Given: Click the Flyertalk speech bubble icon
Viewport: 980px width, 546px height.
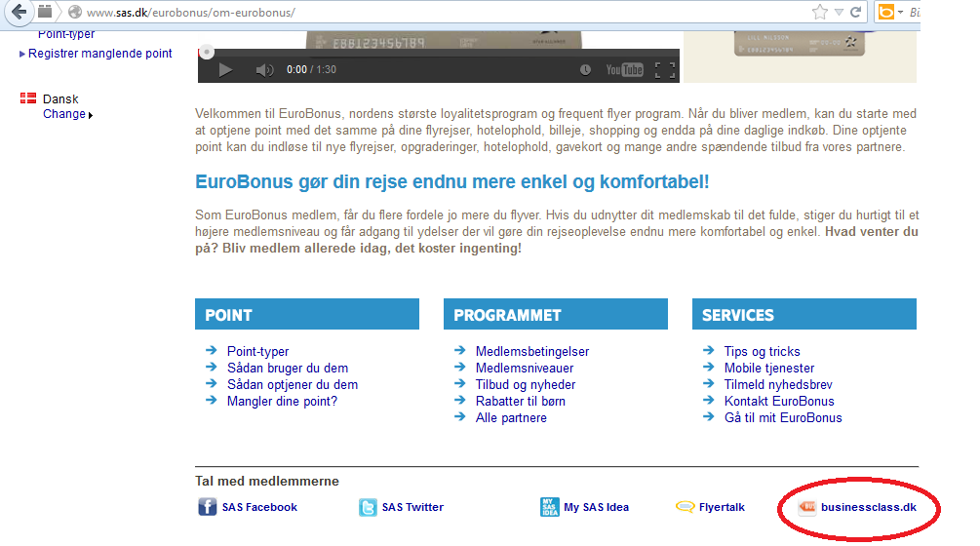Looking at the screenshot, I should (685, 507).
